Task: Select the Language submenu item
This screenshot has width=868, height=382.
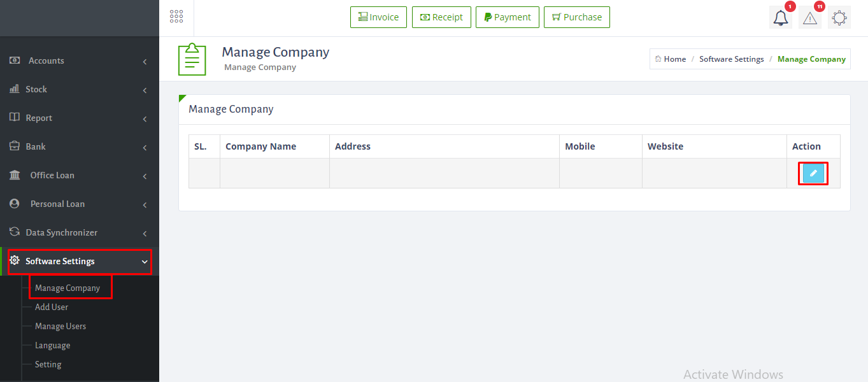Action: click(x=52, y=345)
